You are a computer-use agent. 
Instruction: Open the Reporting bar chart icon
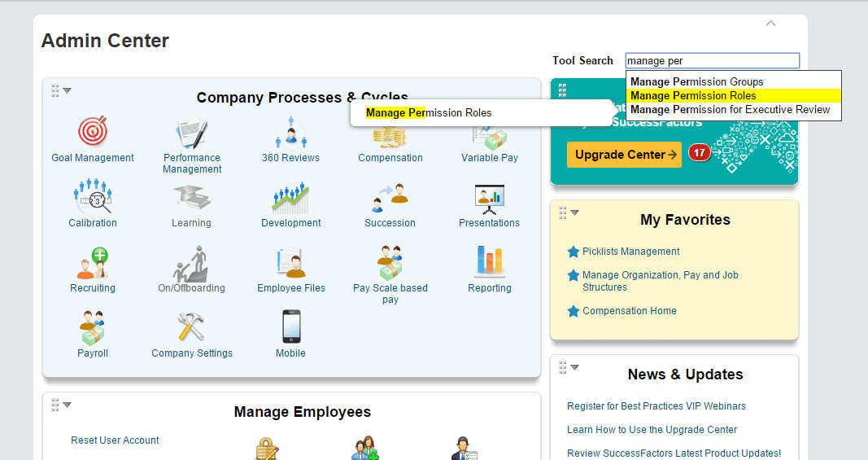point(490,261)
